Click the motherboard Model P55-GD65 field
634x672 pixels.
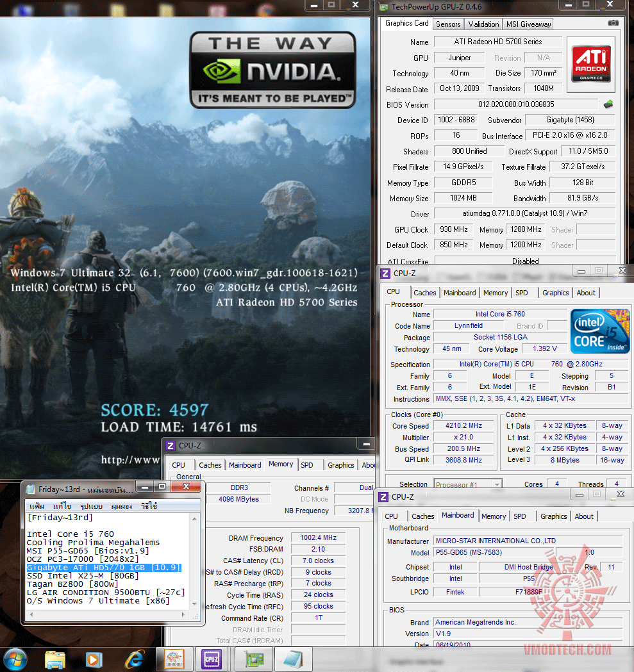(494, 552)
